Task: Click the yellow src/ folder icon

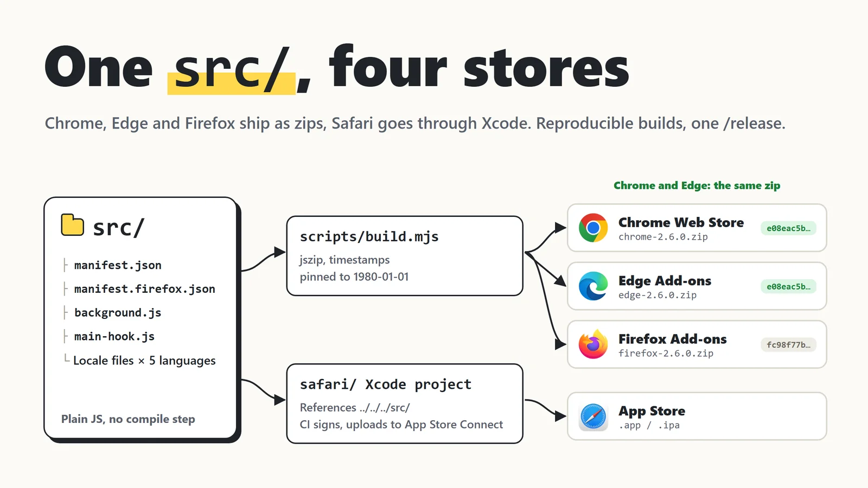Action: point(72,225)
